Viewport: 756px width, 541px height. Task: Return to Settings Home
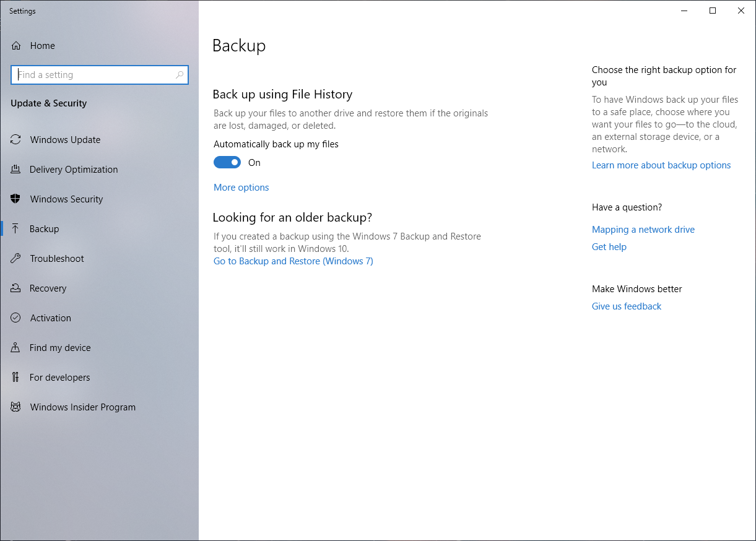(x=99, y=46)
